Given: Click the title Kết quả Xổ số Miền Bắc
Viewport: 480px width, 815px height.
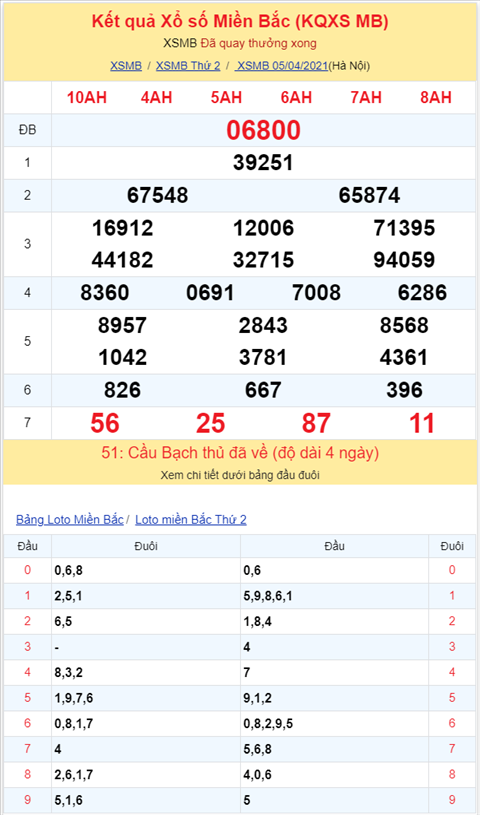Looking at the screenshot, I should 240,22.
